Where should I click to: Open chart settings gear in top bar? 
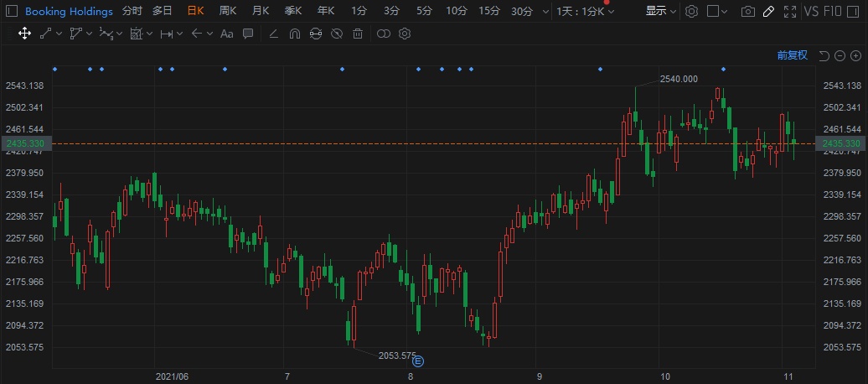691,11
